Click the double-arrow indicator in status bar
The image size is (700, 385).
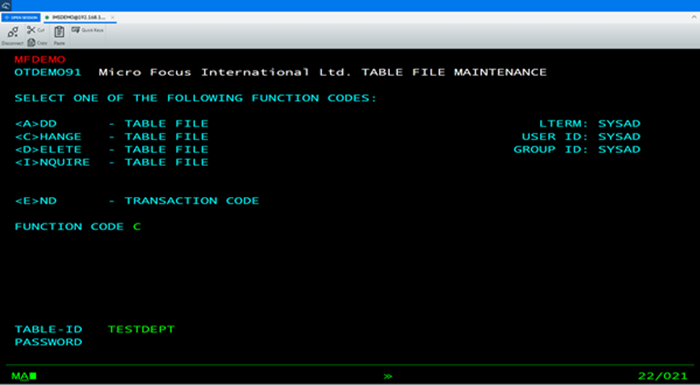(388, 377)
